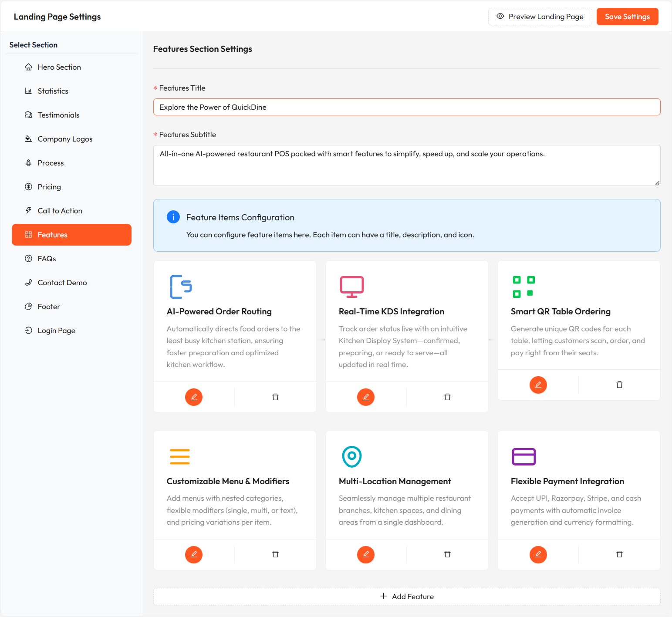Click the AI-Powered Order Routing blue icon
Image resolution: width=672 pixels, height=617 pixels.
tap(180, 287)
